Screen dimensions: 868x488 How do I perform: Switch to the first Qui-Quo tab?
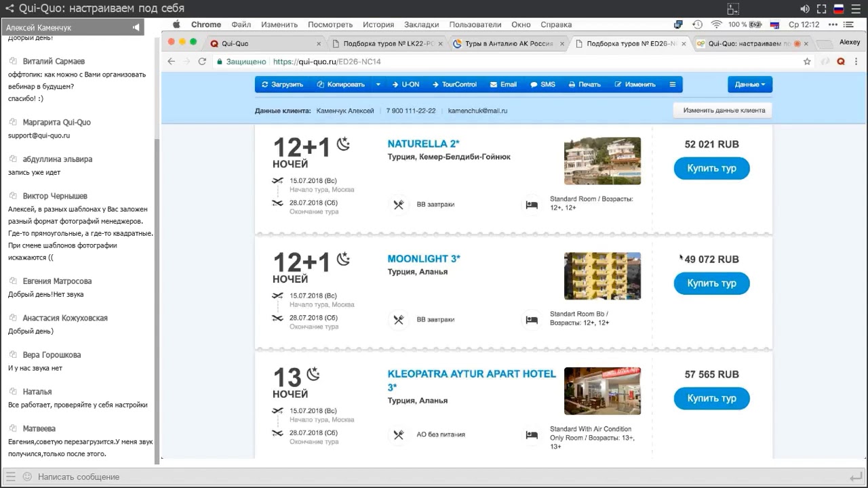pos(264,43)
